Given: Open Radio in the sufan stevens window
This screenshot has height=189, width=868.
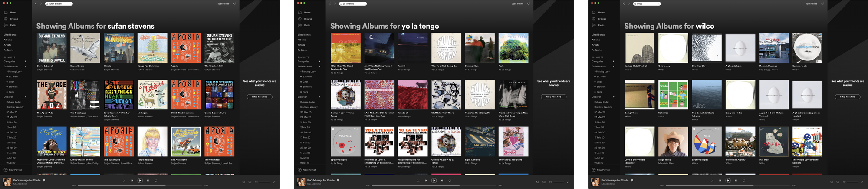Looking at the screenshot, I should click(10, 25).
